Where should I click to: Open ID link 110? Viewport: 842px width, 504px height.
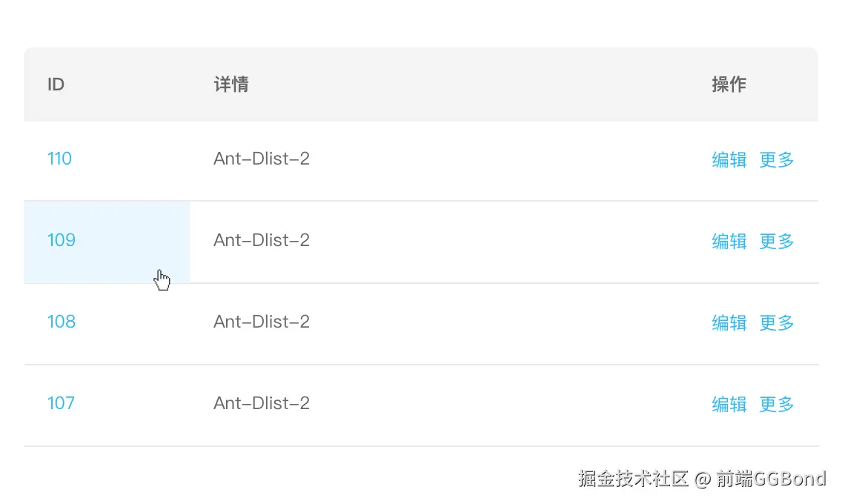point(59,159)
